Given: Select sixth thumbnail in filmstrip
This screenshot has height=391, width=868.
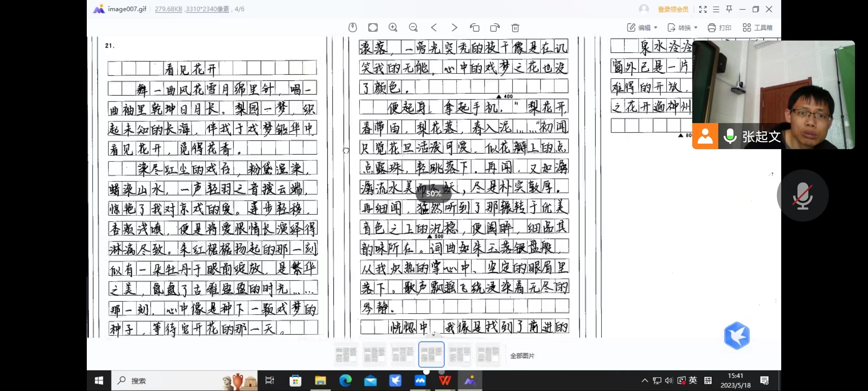Looking at the screenshot, I should [488, 354].
